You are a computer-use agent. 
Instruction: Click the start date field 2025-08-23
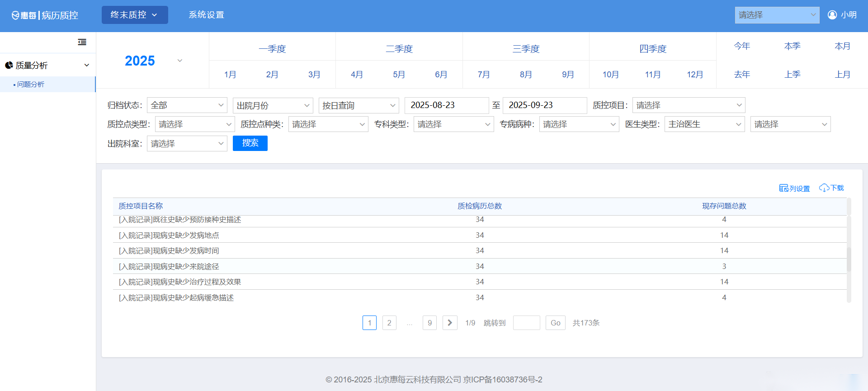(x=447, y=105)
